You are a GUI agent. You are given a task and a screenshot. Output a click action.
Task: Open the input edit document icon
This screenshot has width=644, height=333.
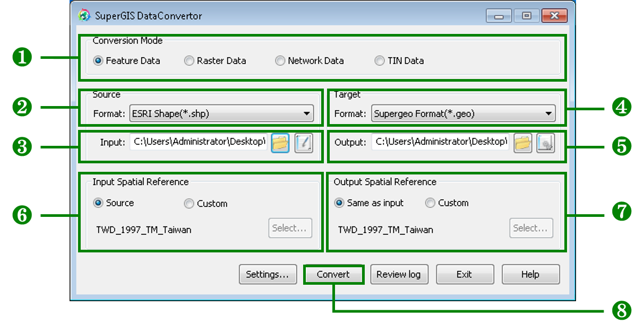coord(304,143)
